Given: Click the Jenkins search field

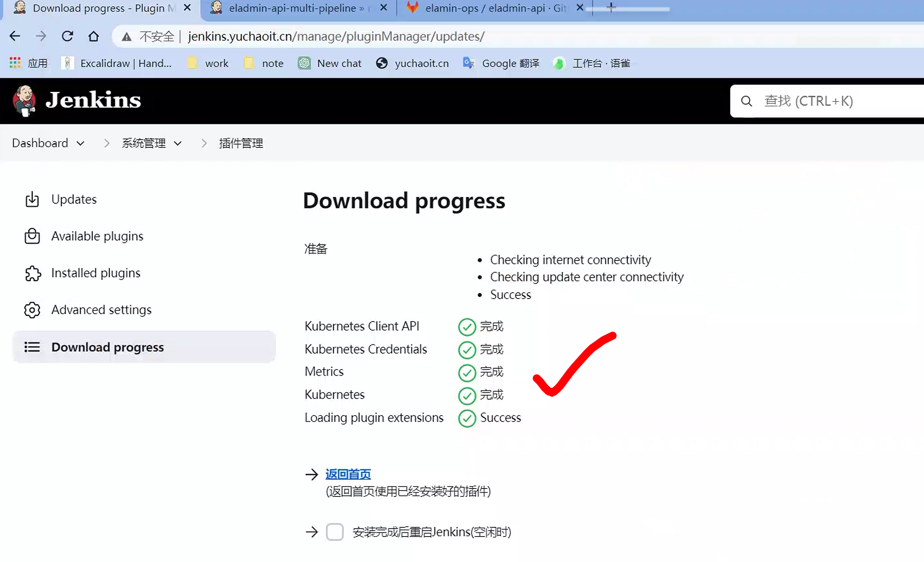Looking at the screenshot, I should coord(831,101).
